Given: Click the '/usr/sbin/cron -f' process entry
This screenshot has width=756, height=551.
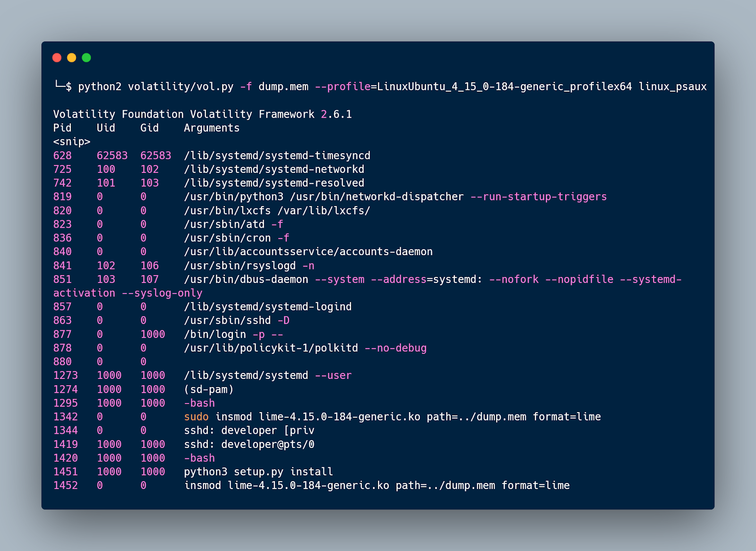Looking at the screenshot, I should point(237,238).
